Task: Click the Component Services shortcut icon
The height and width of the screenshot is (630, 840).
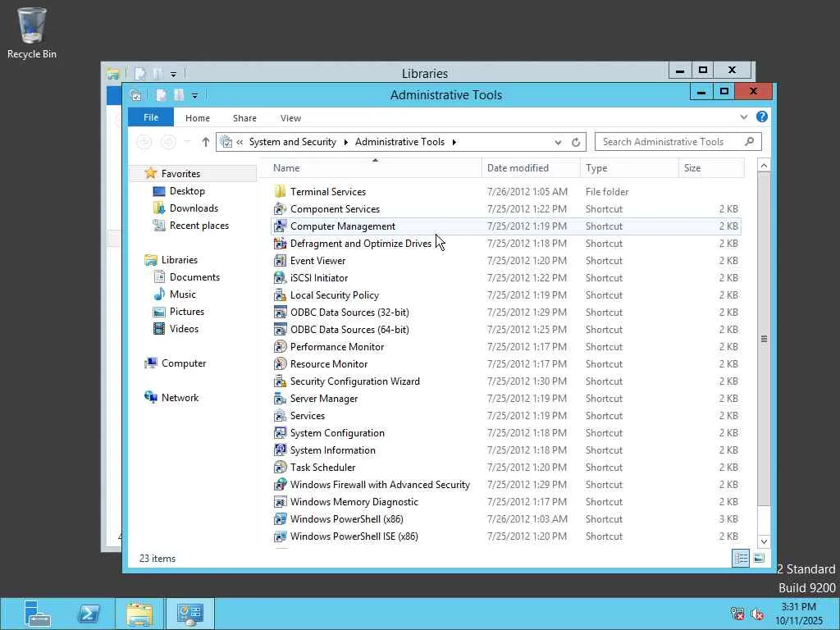Action: (280, 209)
